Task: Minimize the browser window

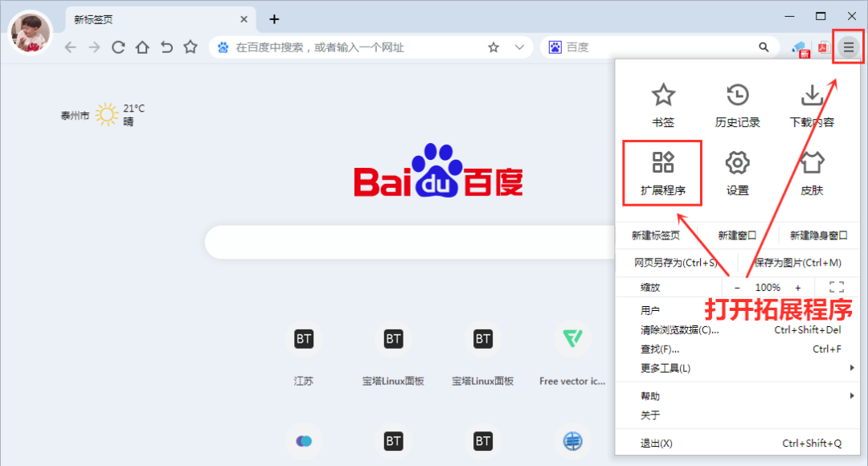Action: [x=789, y=17]
